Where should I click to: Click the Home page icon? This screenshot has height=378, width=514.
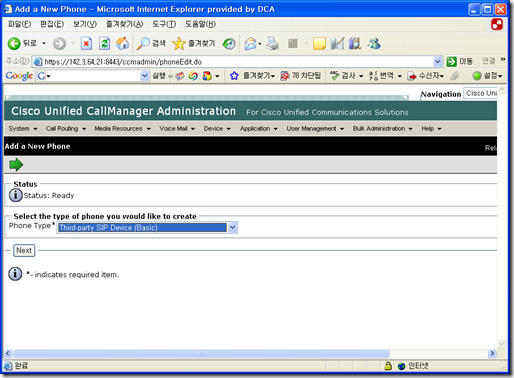tap(122, 44)
